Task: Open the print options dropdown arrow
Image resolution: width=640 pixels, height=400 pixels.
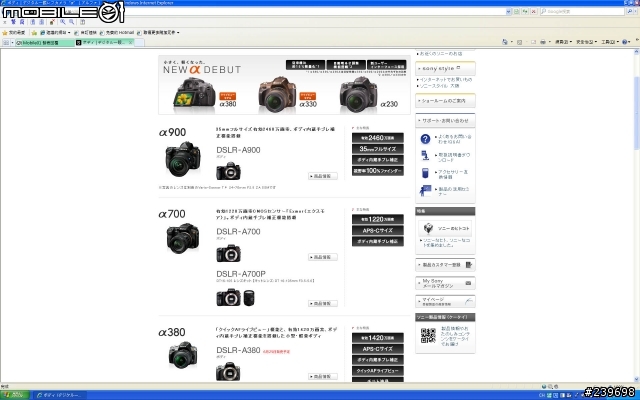Action: 549,42
